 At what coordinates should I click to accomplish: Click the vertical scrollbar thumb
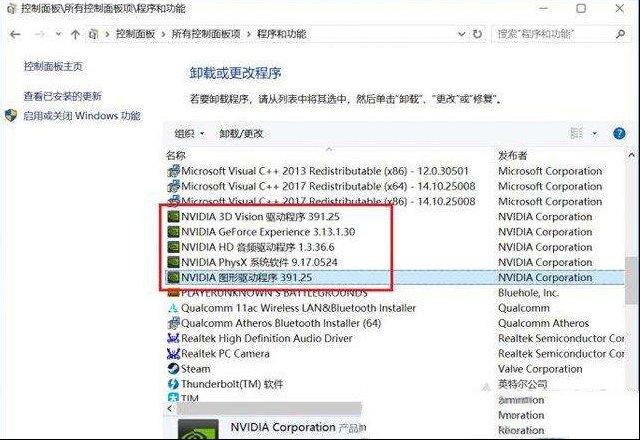click(x=632, y=280)
